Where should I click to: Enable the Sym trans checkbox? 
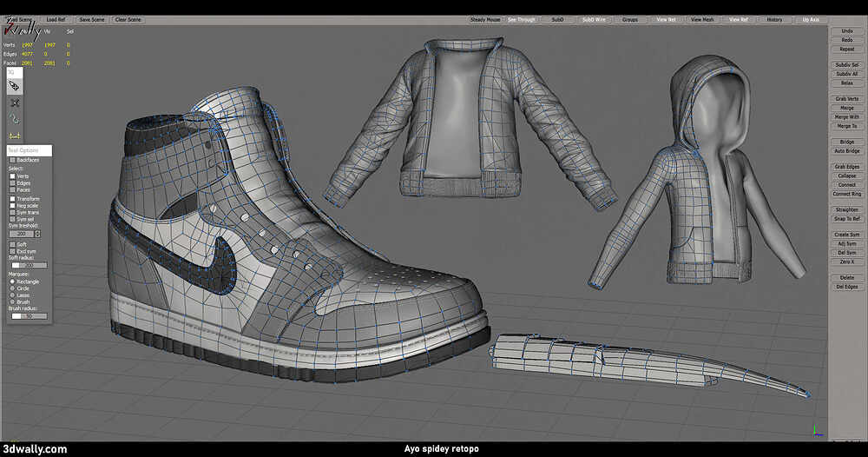click(12, 212)
